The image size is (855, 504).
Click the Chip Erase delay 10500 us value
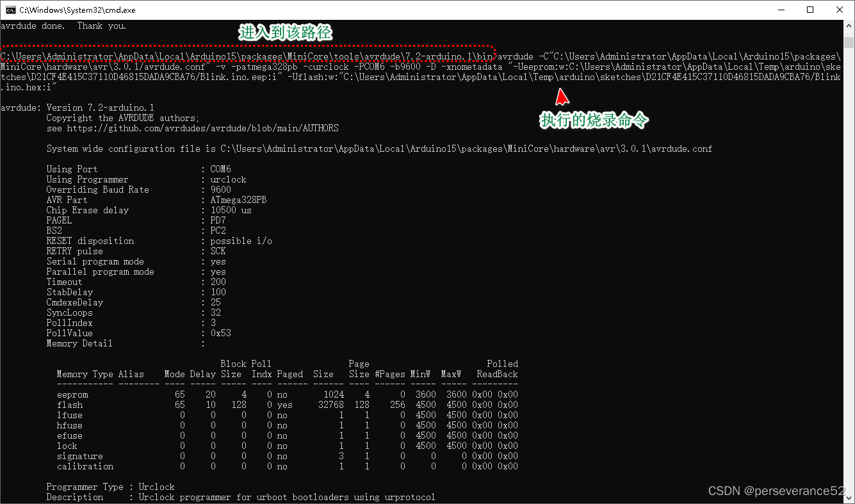tap(231, 210)
